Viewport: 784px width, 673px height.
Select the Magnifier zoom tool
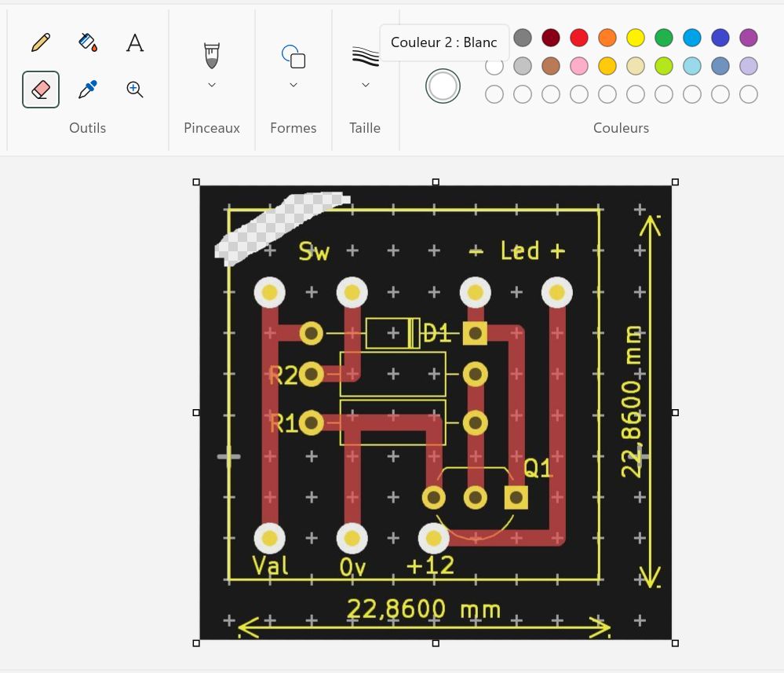134,90
